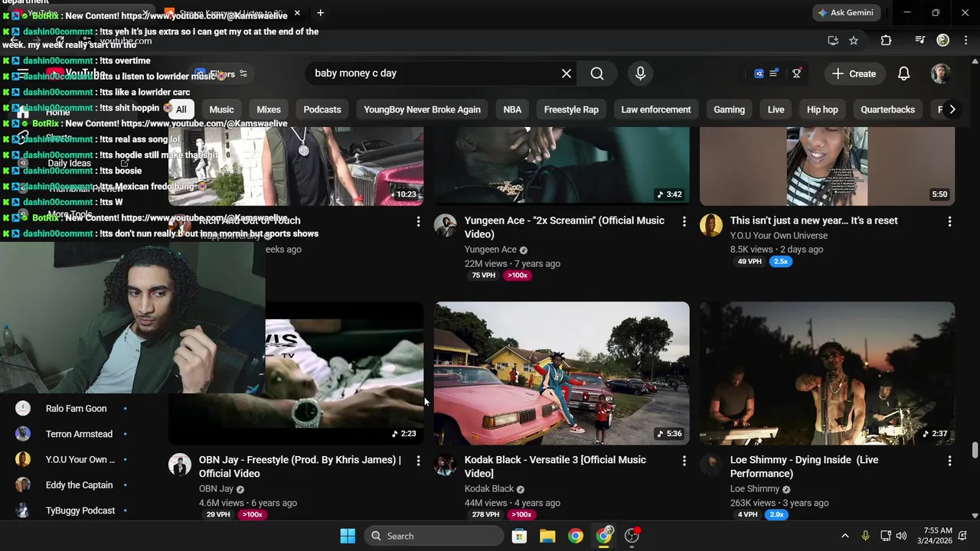
Task: Open the trophy icon in YouTube header
Action: click(x=797, y=73)
